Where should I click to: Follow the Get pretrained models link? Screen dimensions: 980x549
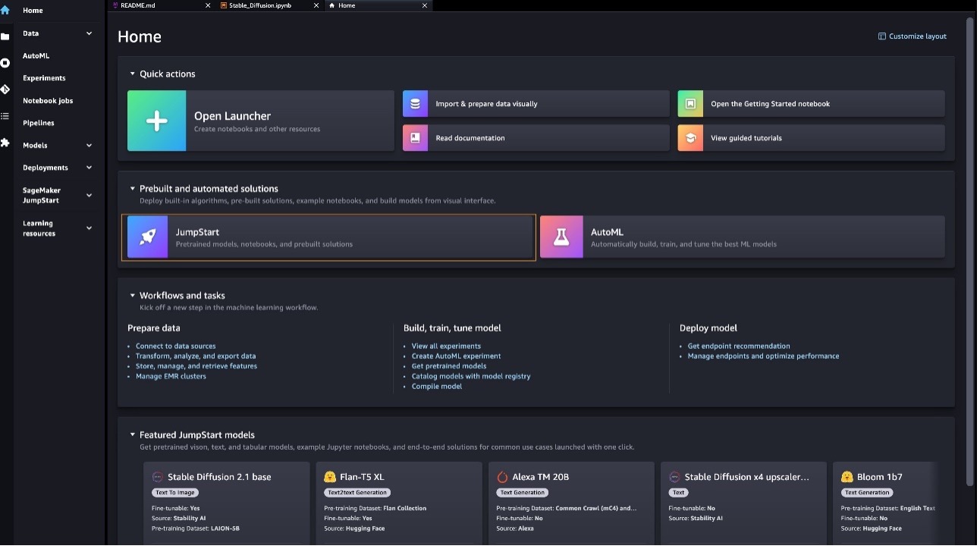[449, 366]
